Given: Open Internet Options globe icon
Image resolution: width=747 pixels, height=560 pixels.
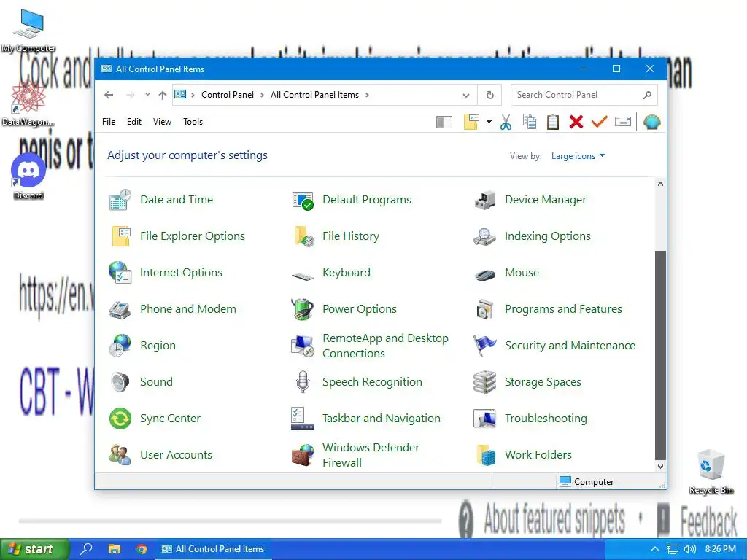Looking at the screenshot, I should [120, 273].
